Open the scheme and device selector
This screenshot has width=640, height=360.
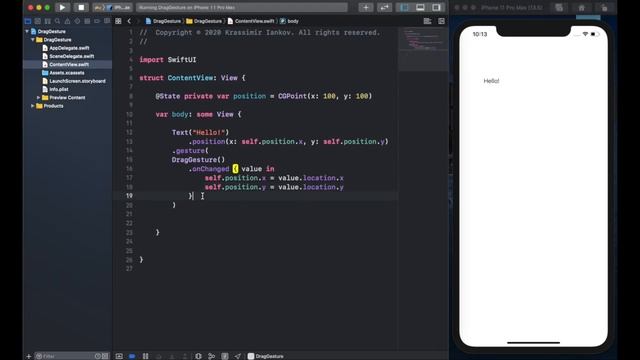[x=113, y=7]
